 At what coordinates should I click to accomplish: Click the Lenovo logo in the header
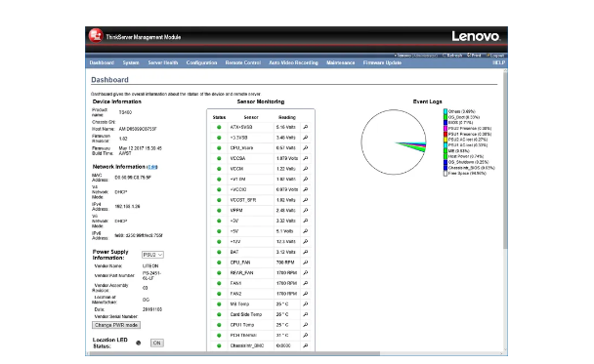pos(476,36)
